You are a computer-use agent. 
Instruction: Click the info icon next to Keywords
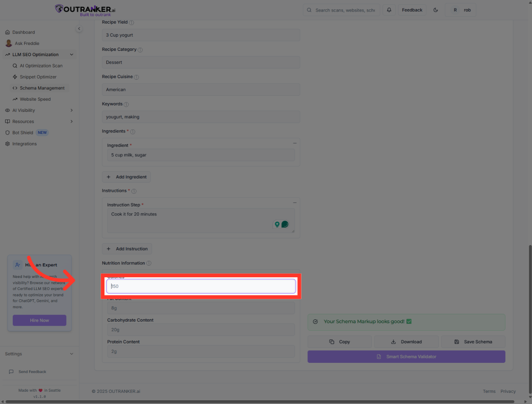point(126,104)
